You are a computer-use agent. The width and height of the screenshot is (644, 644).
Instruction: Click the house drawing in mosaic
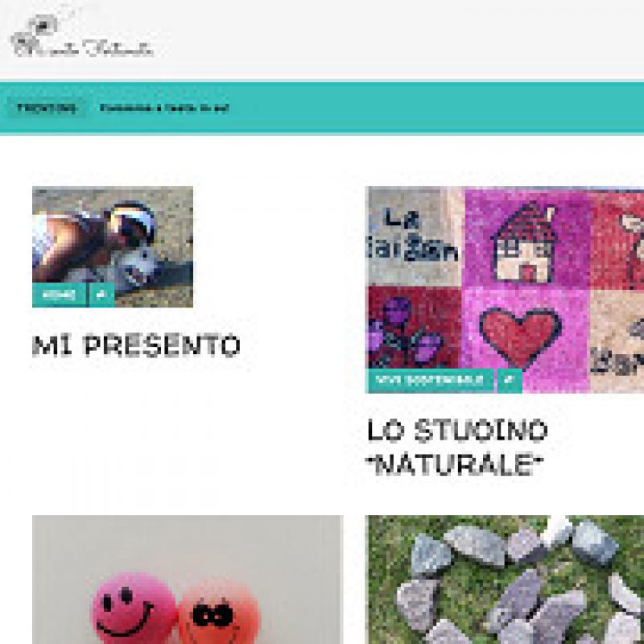coord(526,242)
